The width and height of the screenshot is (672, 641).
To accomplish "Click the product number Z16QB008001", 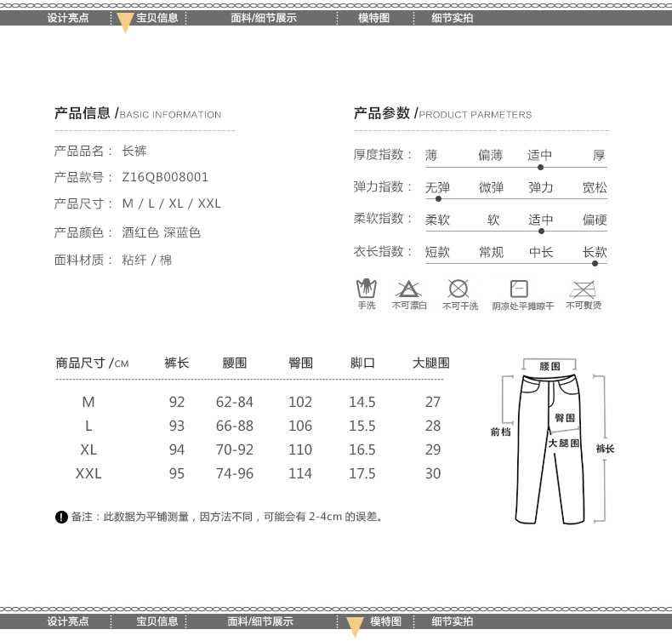I will (x=165, y=177).
